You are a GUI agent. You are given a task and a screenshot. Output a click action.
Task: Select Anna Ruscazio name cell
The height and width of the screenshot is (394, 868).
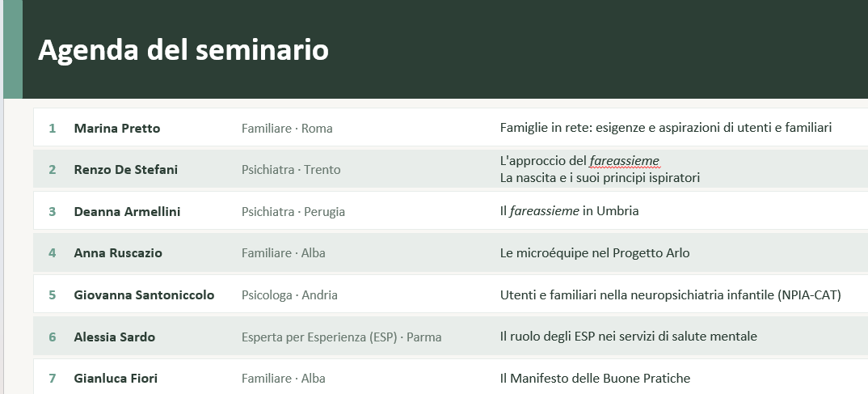118,253
